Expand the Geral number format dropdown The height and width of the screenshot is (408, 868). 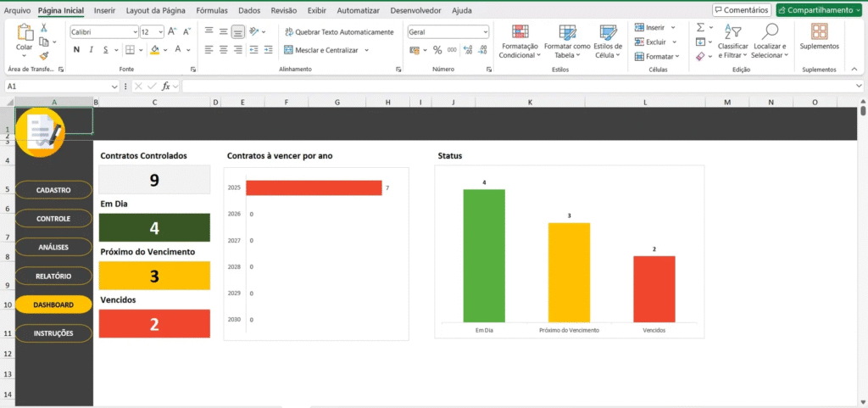(485, 31)
